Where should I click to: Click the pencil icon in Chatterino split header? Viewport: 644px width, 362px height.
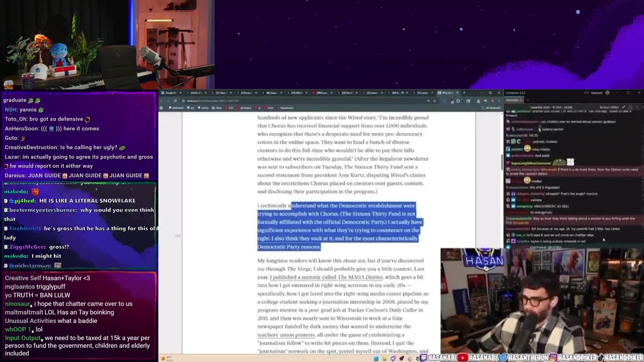coord(624,107)
